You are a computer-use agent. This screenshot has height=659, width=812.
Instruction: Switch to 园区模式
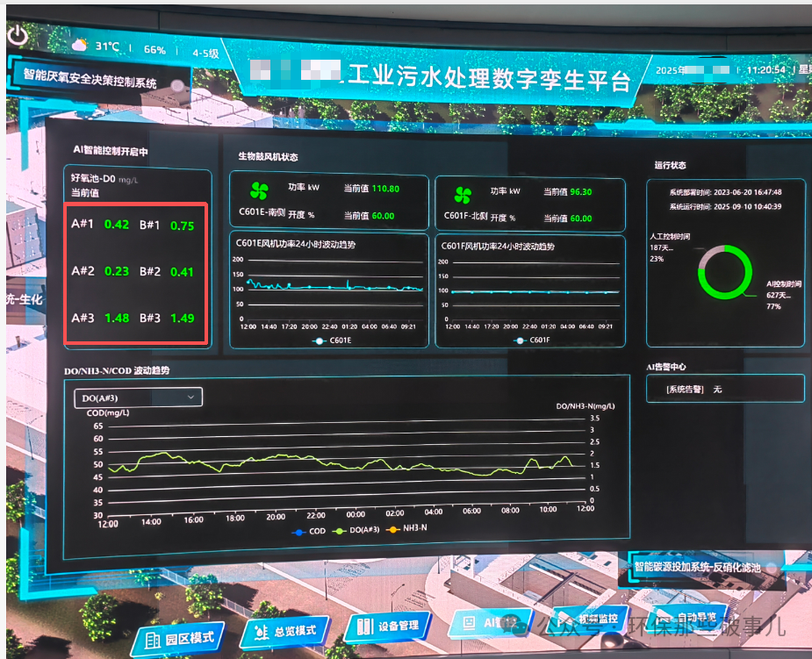coord(179,640)
